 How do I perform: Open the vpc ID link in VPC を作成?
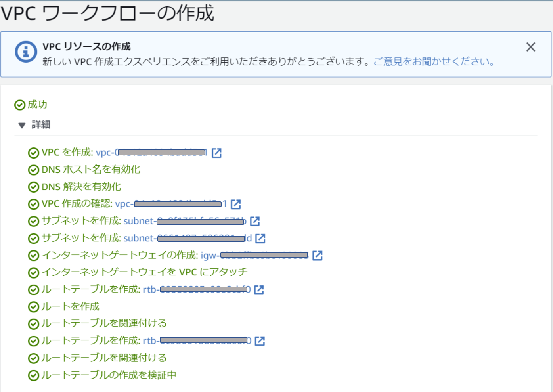151,153
